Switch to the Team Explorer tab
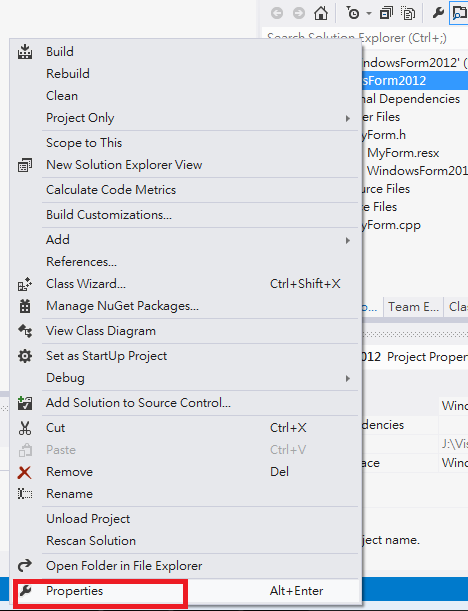The width and height of the screenshot is (468, 611). pos(413,307)
